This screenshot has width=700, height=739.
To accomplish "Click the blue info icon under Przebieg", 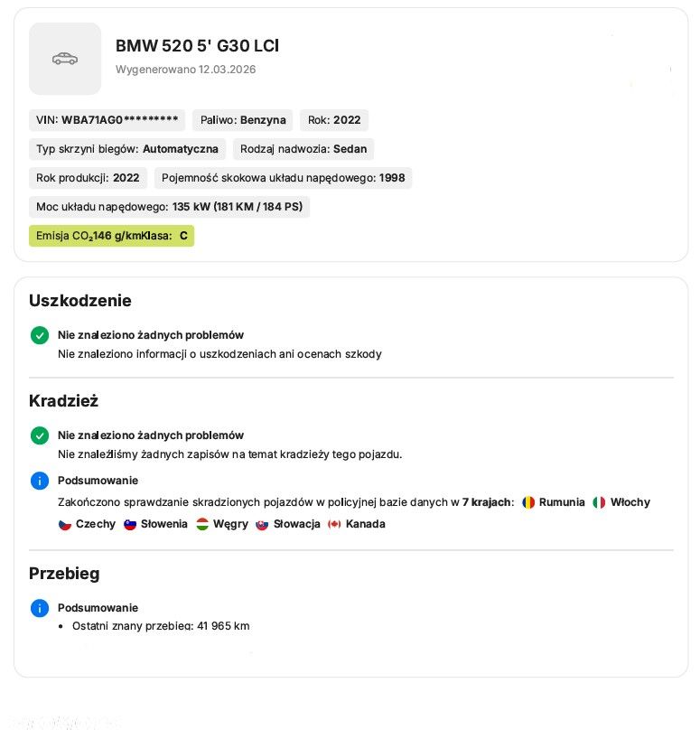I will point(40,608).
